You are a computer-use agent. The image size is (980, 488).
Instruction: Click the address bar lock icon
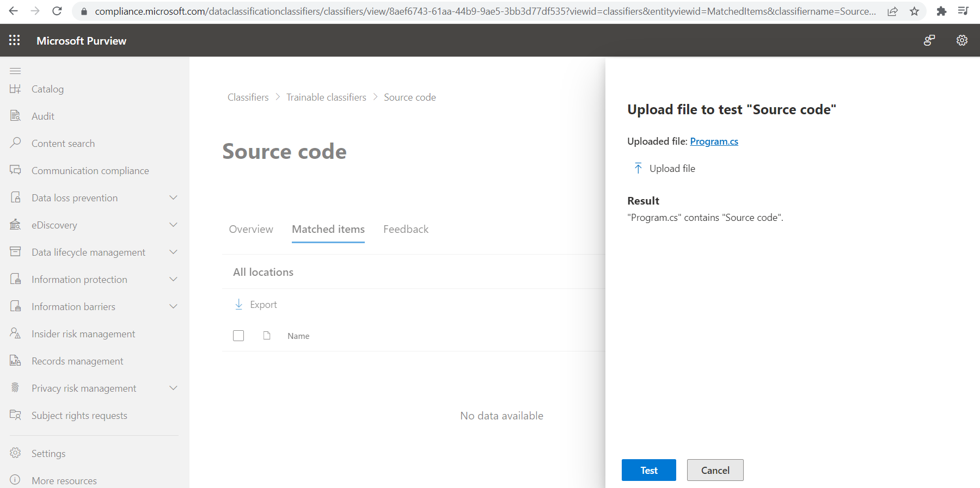[x=83, y=11]
